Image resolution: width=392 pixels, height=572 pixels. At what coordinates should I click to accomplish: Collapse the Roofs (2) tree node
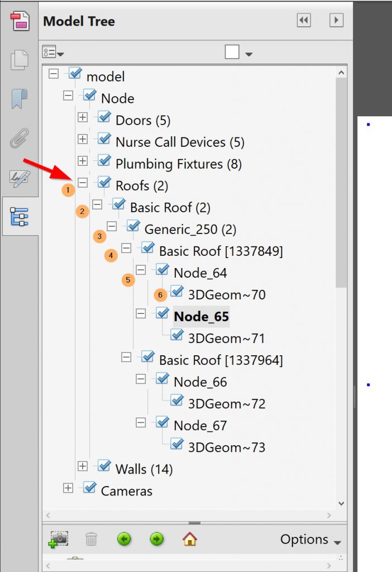(83, 183)
